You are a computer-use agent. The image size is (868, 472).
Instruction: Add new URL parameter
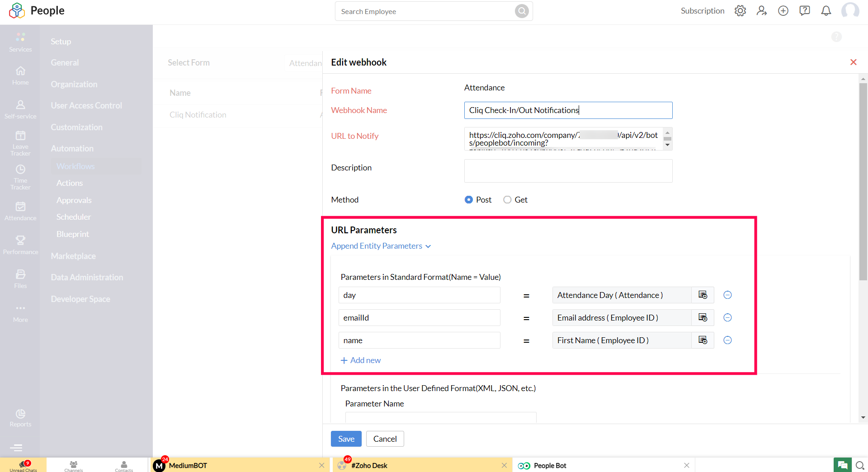[361, 360]
